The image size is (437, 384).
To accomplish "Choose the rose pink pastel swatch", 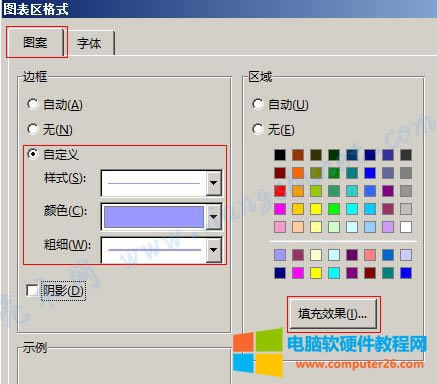I will tap(280, 227).
